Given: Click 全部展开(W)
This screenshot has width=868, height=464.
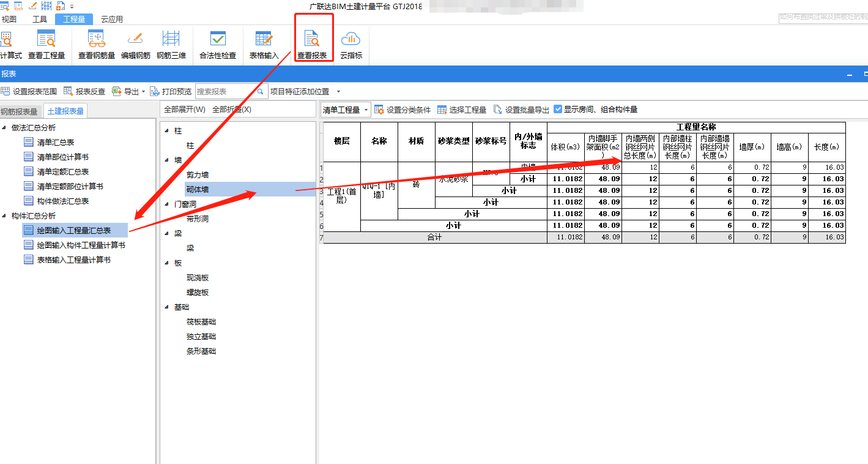Looking at the screenshot, I should [x=185, y=110].
